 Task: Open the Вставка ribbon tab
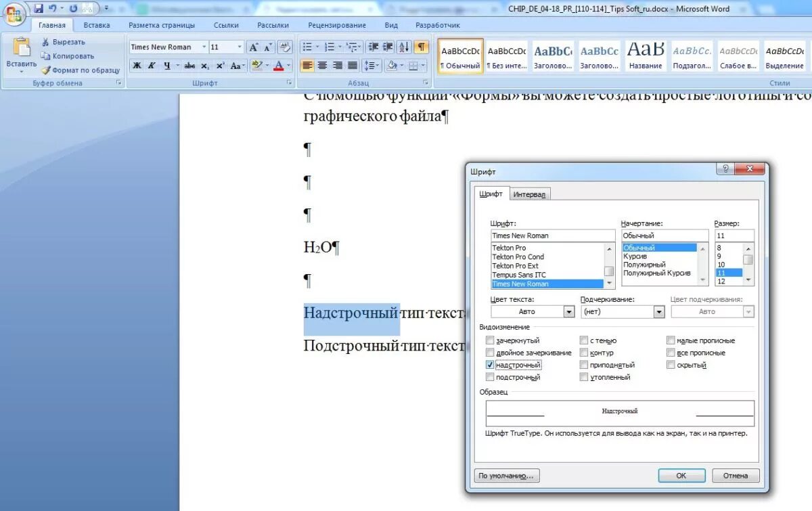pos(97,25)
